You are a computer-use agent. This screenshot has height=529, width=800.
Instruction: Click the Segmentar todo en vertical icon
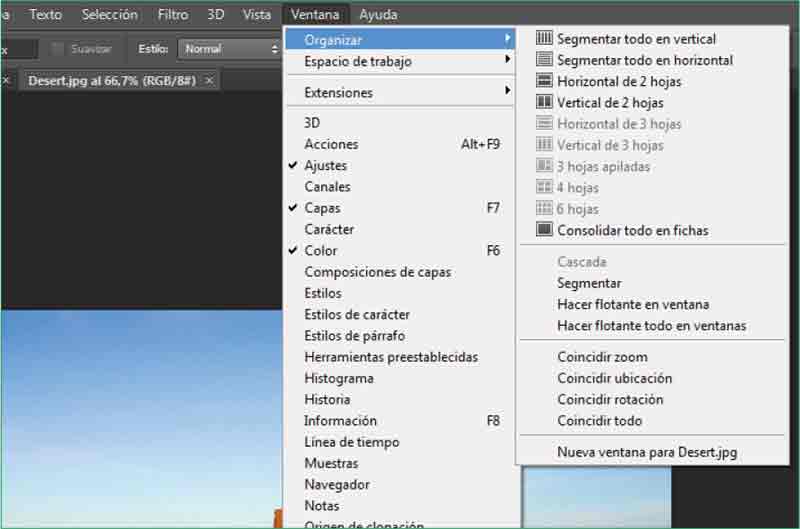pyautogui.click(x=544, y=39)
